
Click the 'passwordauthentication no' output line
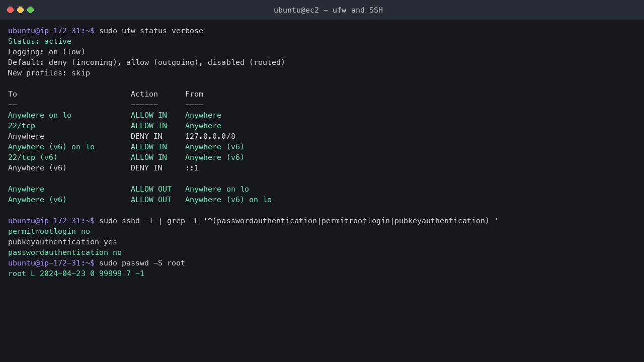65,252
